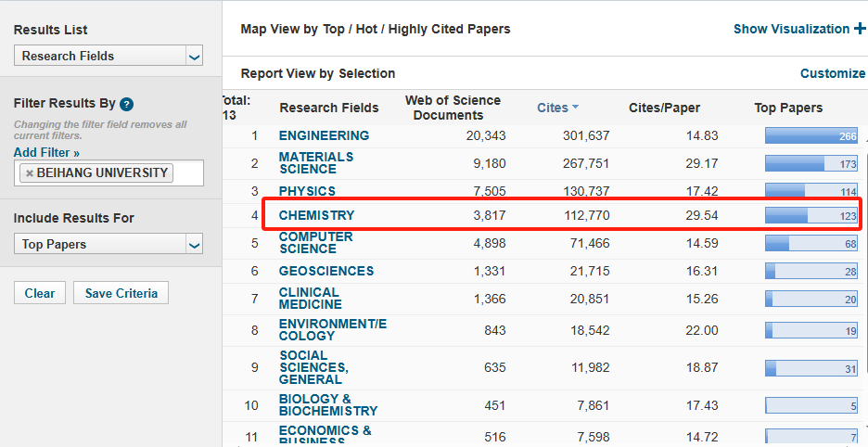
Task: Select the CHEMISTRY research field link
Action: [316, 216]
